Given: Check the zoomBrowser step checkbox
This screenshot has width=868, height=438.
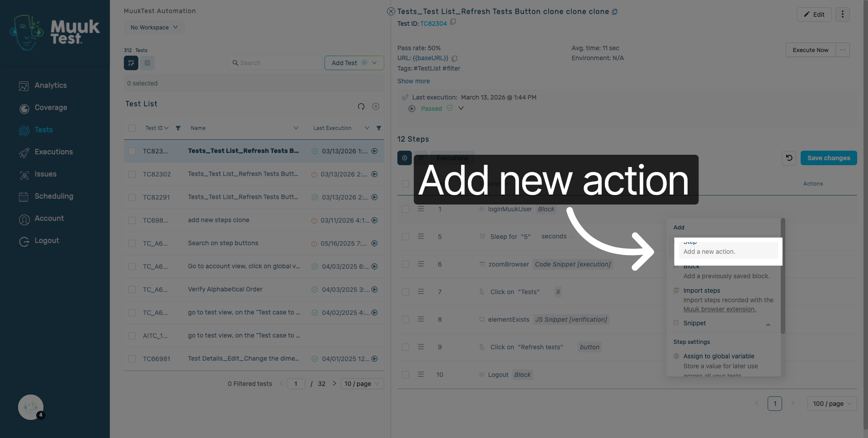Looking at the screenshot, I should click(406, 264).
